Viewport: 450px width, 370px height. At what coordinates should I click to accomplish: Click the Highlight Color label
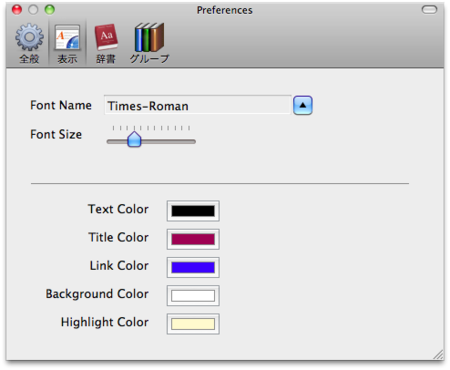click(x=105, y=322)
